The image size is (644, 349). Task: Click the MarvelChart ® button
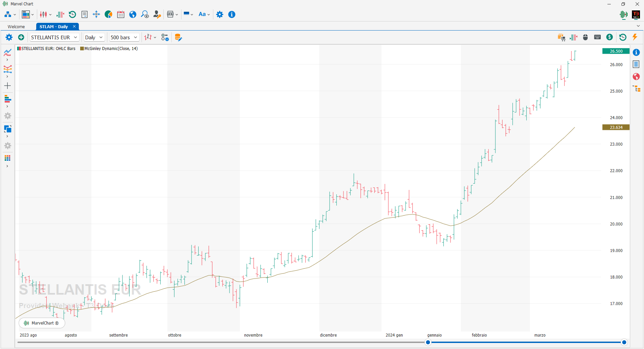pos(42,323)
